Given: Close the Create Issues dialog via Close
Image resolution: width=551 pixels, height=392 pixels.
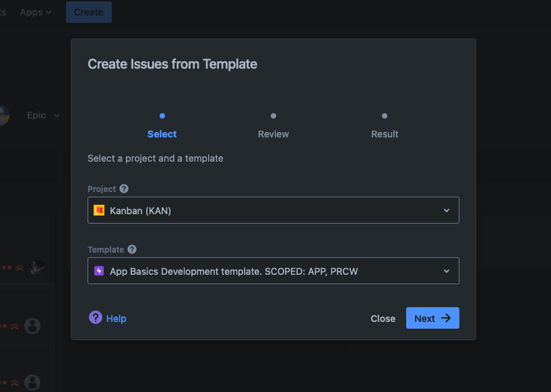Looking at the screenshot, I should tap(383, 319).
